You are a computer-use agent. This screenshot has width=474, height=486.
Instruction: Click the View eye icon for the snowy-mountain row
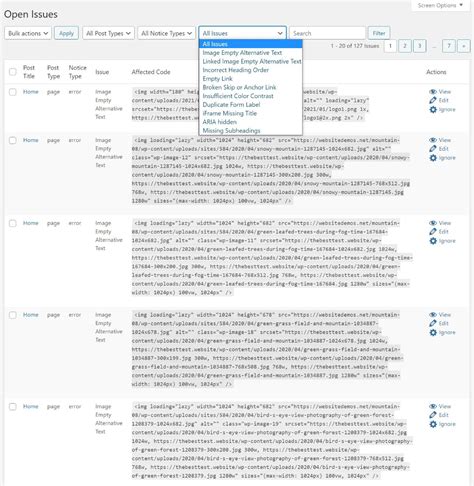pos(433,140)
